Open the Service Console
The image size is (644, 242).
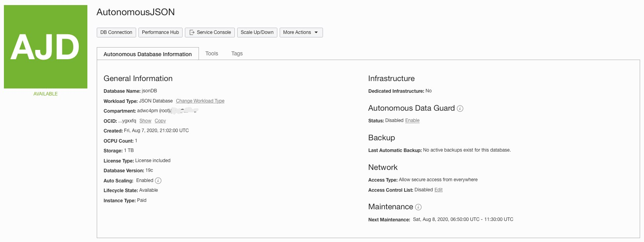coord(210,32)
